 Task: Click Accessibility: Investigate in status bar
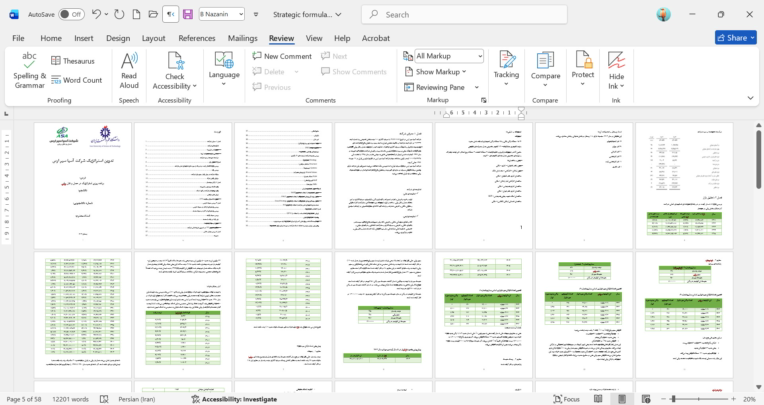click(x=234, y=399)
